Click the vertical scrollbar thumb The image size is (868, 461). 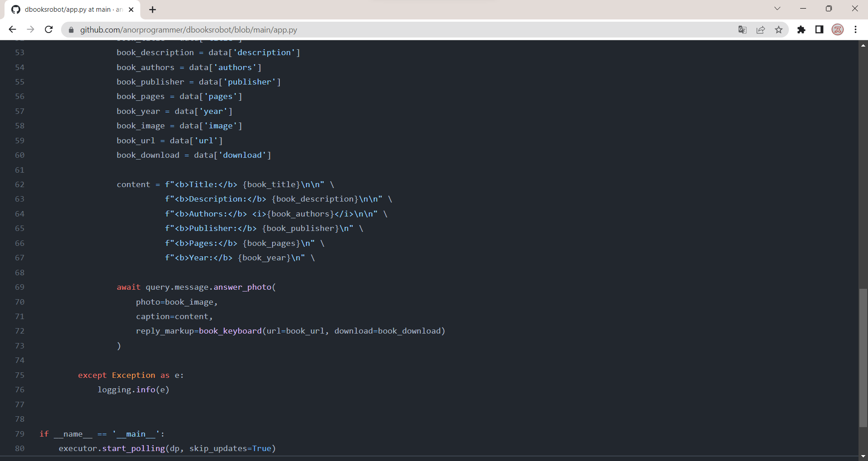[x=863, y=358]
